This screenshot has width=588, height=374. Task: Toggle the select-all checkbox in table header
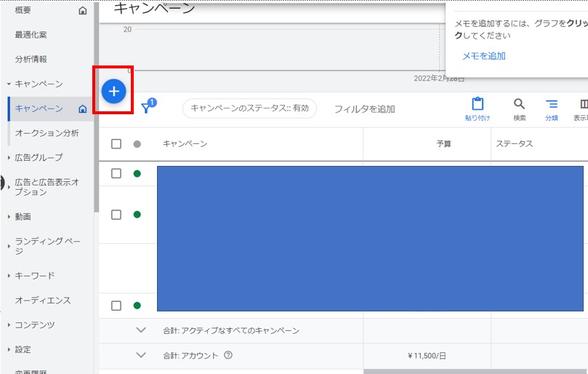coord(116,144)
